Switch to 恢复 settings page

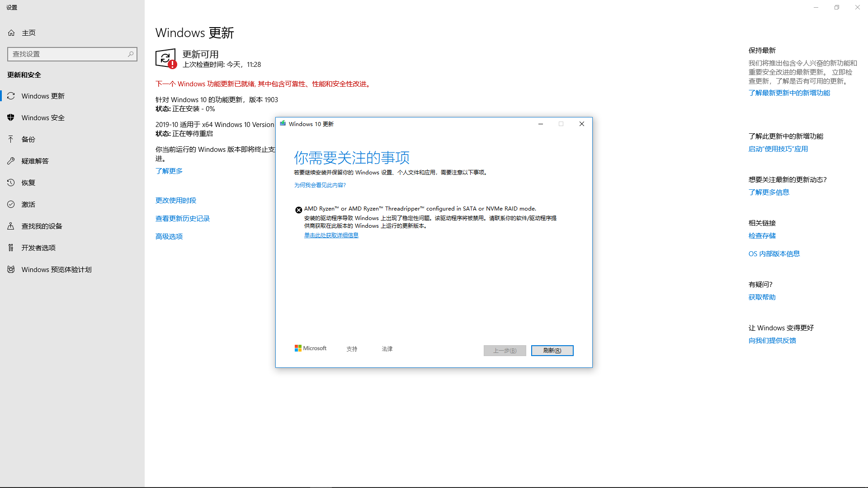click(72, 183)
